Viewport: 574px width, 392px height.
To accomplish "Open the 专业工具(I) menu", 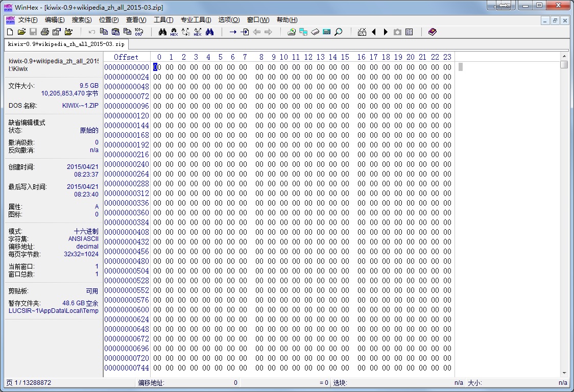I will (196, 20).
